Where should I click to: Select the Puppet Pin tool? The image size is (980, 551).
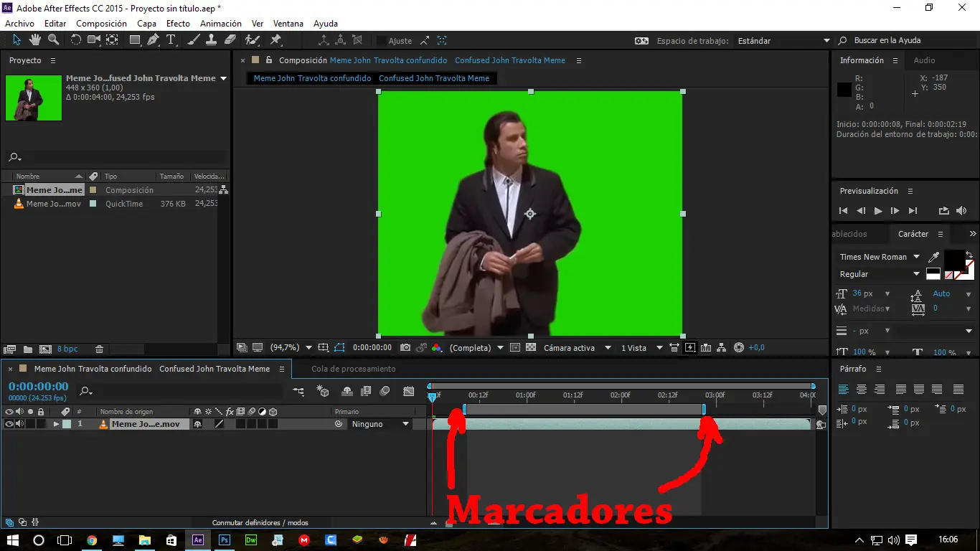(x=275, y=40)
